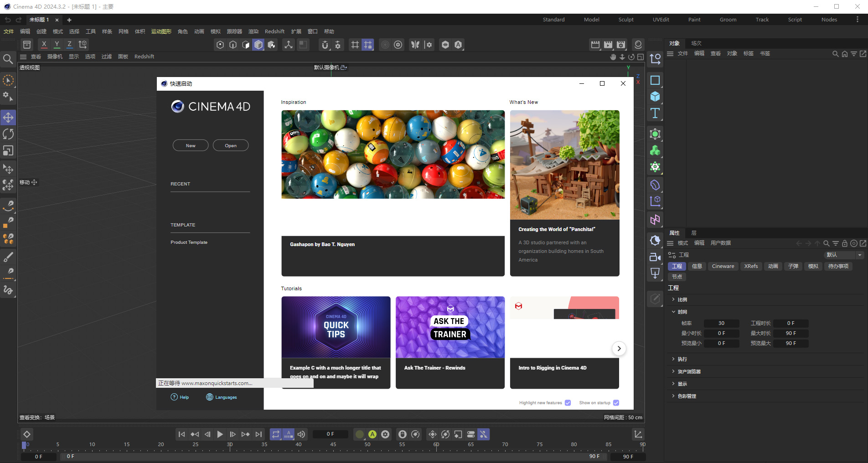Screen dimensions: 868x463
Task: Click the Help link
Action: point(180,397)
